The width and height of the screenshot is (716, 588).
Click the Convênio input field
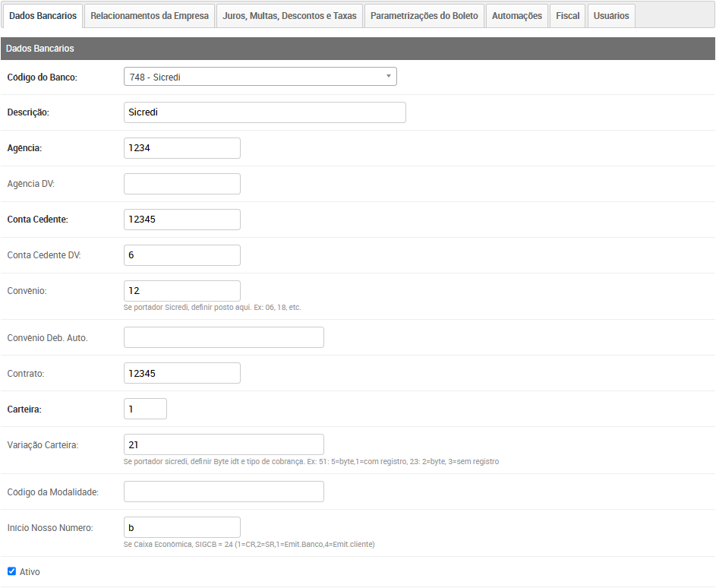tap(181, 291)
